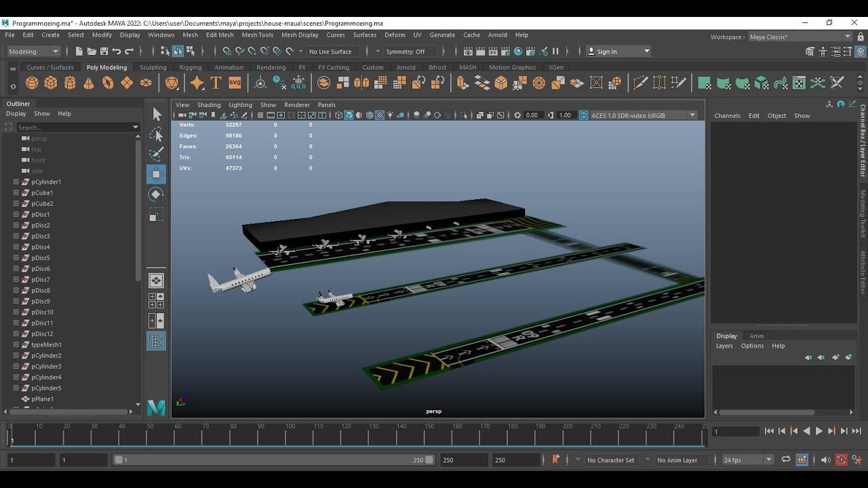
Task: Open the Layers menu in Layer Editor
Action: 724,346
